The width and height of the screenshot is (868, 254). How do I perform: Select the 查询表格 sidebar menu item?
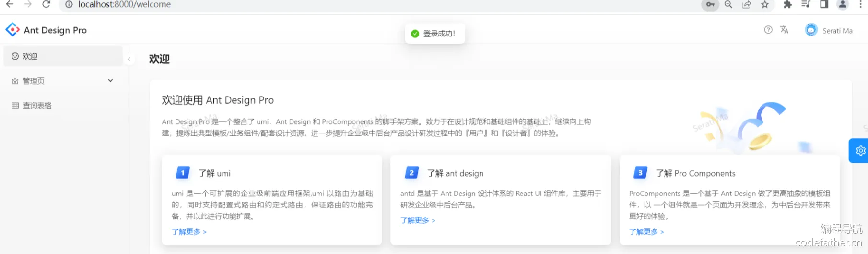(x=63, y=105)
